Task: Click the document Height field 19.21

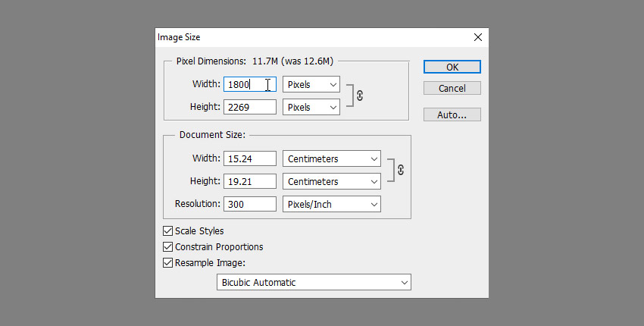Action: [x=250, y=181]
